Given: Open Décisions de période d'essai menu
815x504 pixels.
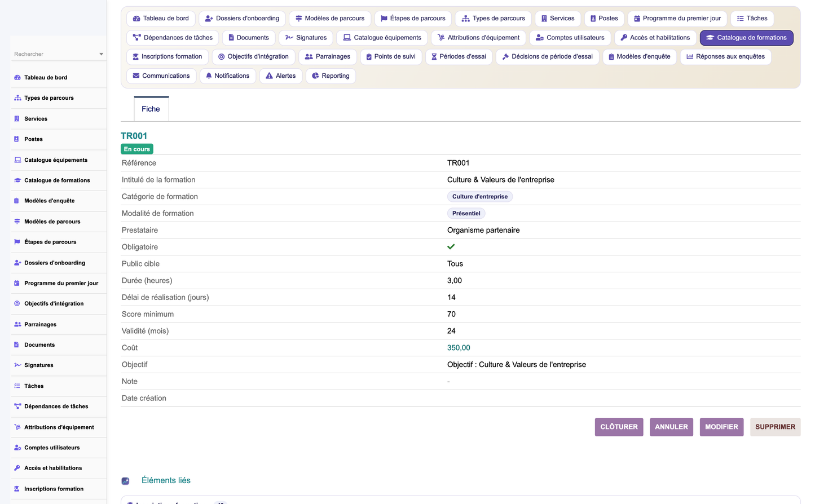Looking at the screenshot, I should coord(547,57).
